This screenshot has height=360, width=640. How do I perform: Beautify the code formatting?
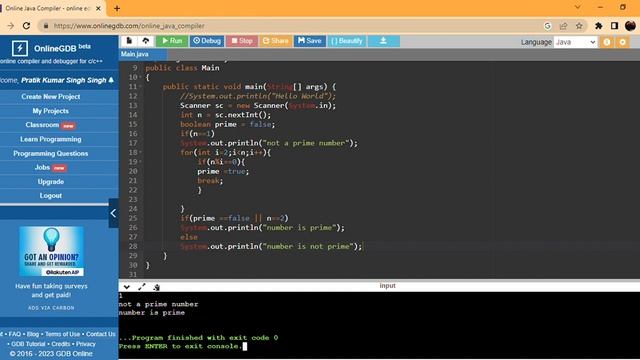click(347, 41)
